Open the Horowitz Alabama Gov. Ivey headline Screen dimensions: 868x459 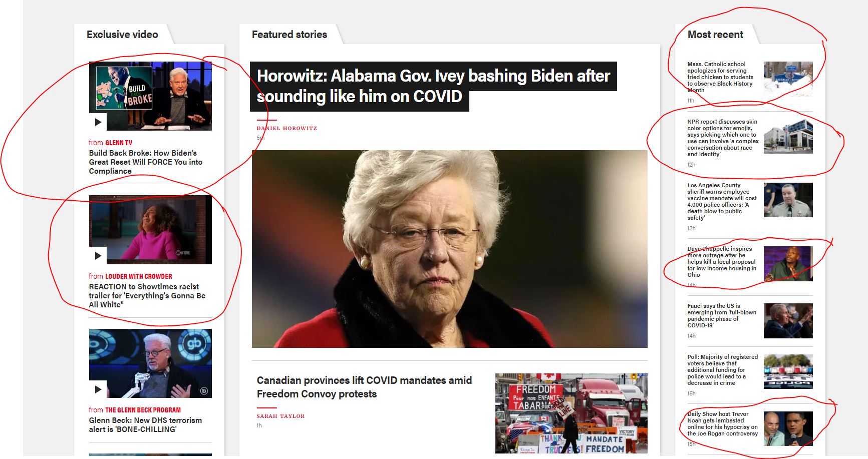click(x=433, y=86)
